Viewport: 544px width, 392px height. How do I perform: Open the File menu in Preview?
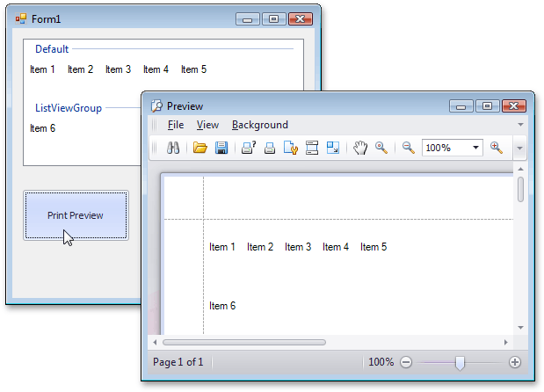click(176, 125)
